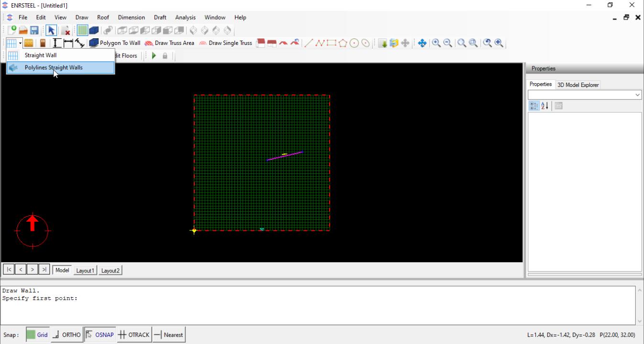Switch to 3D Model Explorer tab

577,85
